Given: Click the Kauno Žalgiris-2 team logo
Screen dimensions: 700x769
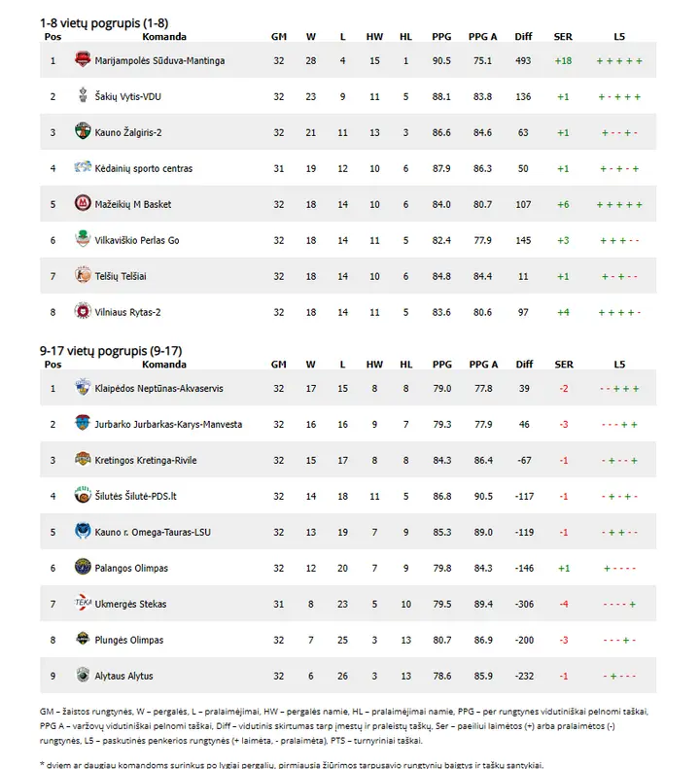Looking at the screenshot, I should coord(83,131).
